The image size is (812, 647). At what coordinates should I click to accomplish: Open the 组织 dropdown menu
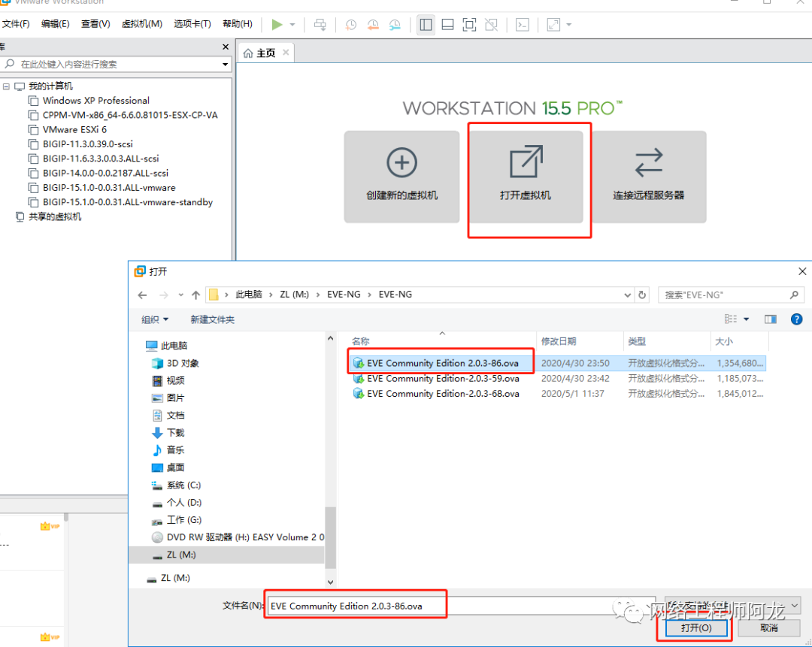click(x=155, y=319)
